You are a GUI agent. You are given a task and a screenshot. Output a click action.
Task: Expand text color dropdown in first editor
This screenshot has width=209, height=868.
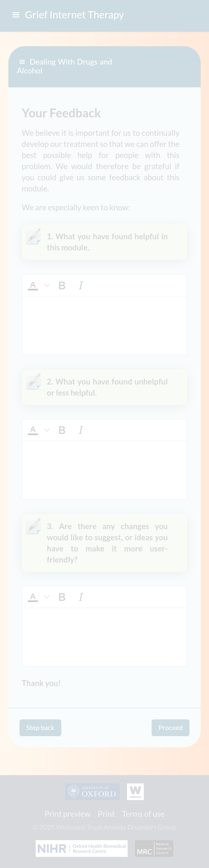tap(47, 285)
